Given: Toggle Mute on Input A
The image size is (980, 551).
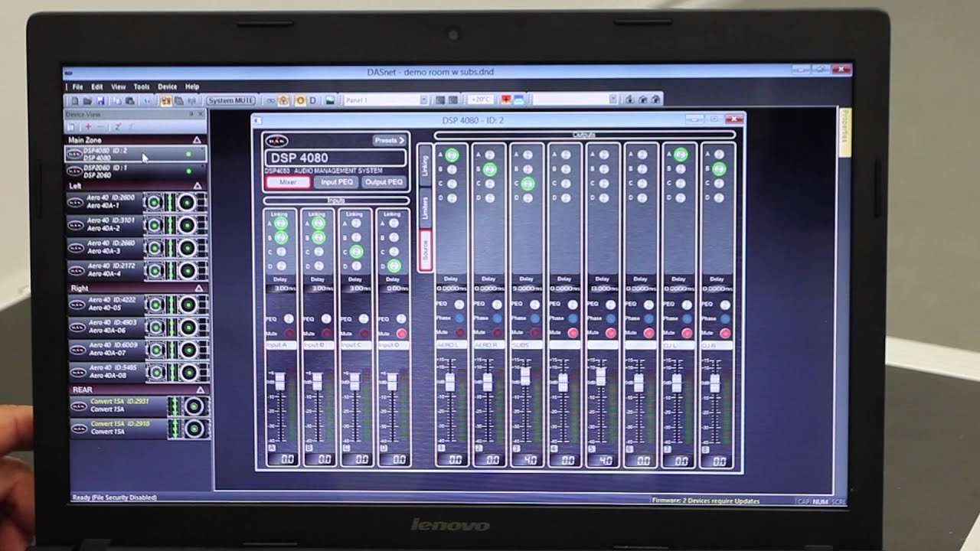Looking at the screenshot, I should [x=289, y=334].
